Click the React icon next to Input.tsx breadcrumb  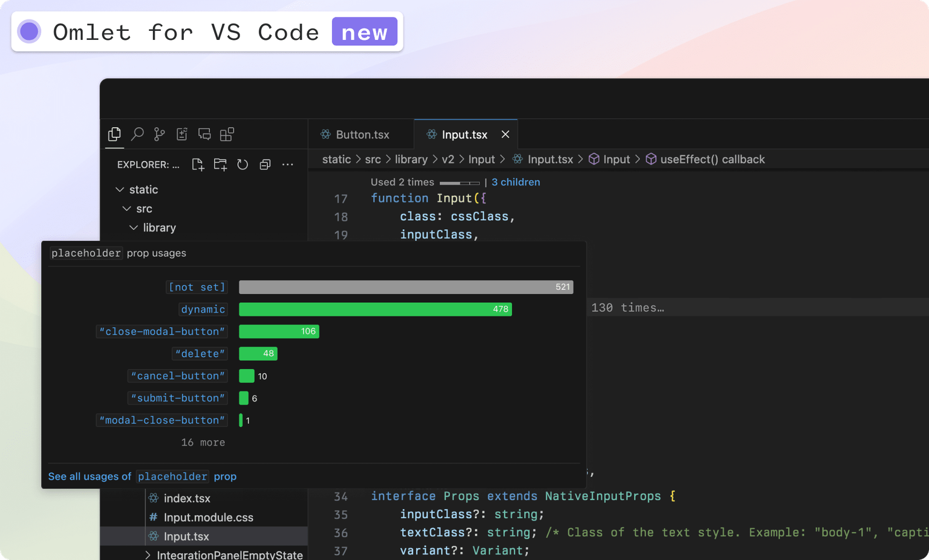(517, 159)
